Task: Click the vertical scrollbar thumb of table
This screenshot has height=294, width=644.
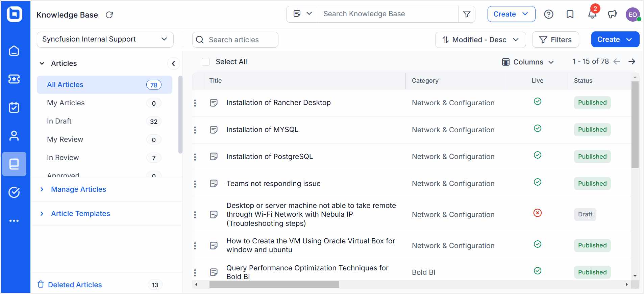Action: [x=635, y=124]
